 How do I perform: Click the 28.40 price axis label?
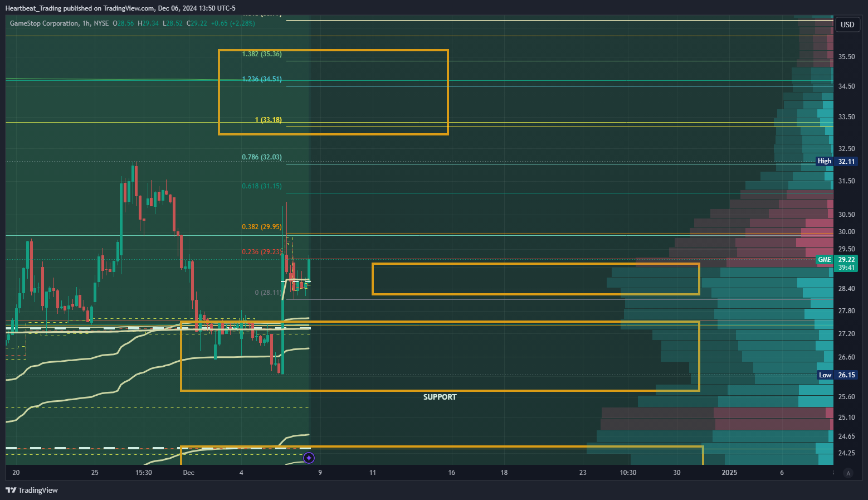[847, 289]
